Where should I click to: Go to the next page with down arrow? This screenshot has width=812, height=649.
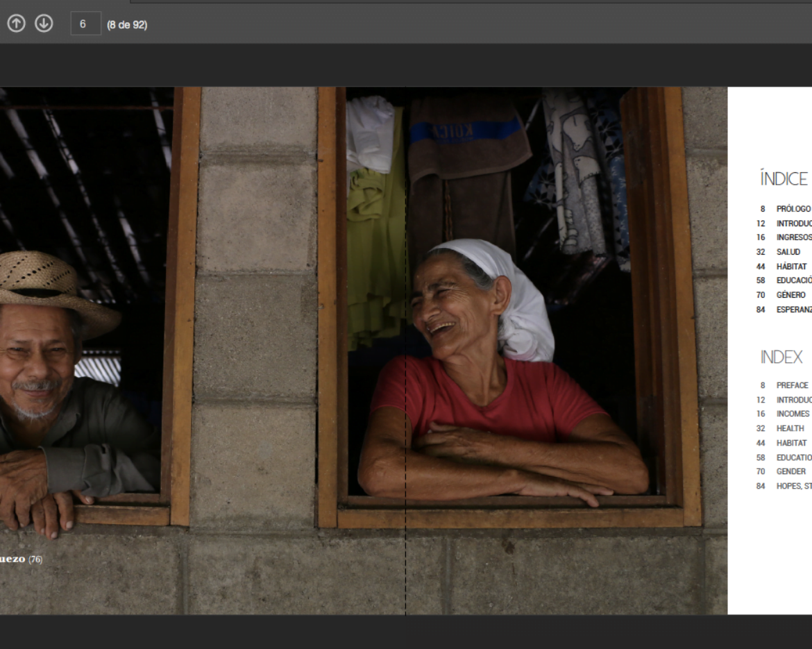pos(44,24)
